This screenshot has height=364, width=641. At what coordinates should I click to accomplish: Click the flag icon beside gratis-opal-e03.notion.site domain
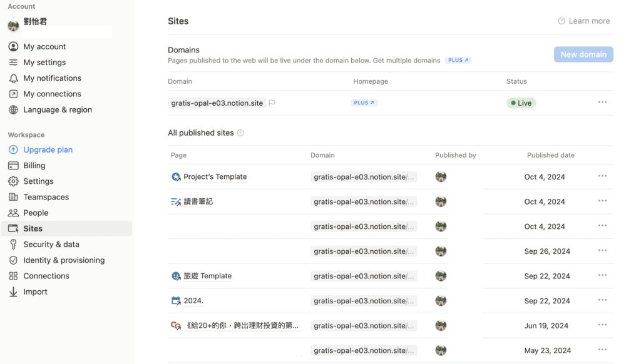pos(272,103)
